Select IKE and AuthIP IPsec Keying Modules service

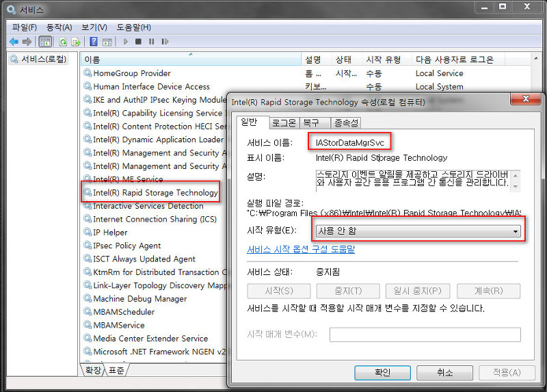point(155,100)
